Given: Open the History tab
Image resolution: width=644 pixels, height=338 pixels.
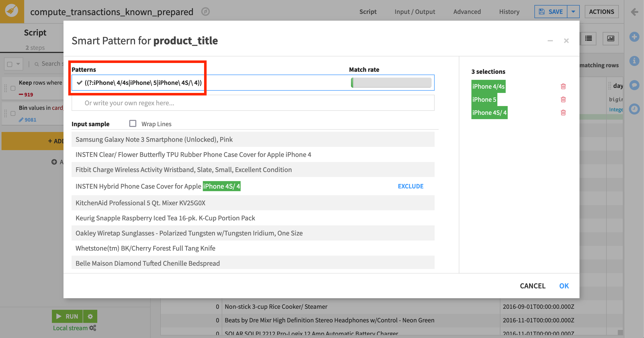Looking at the screenshot, I should tap(509, 12).
